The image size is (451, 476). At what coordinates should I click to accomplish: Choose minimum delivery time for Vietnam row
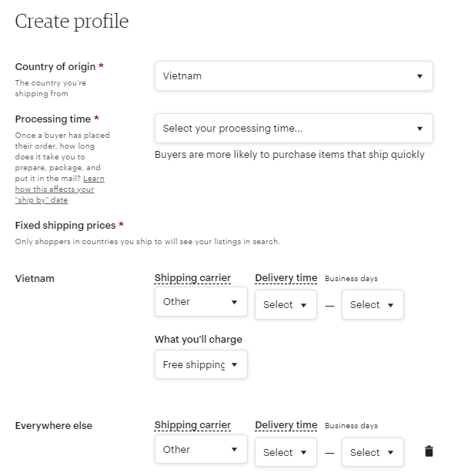[286, 304]
